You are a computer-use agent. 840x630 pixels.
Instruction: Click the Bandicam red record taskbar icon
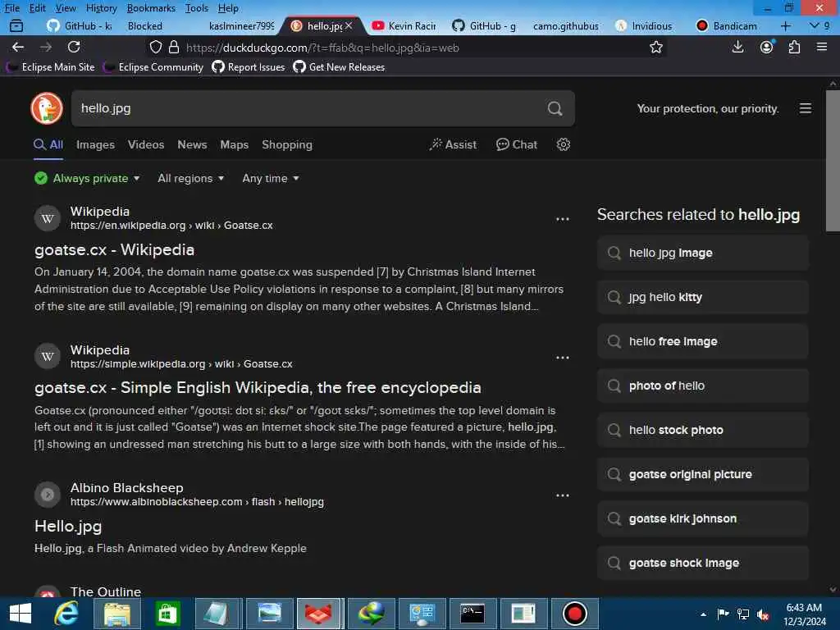point(575,614)
